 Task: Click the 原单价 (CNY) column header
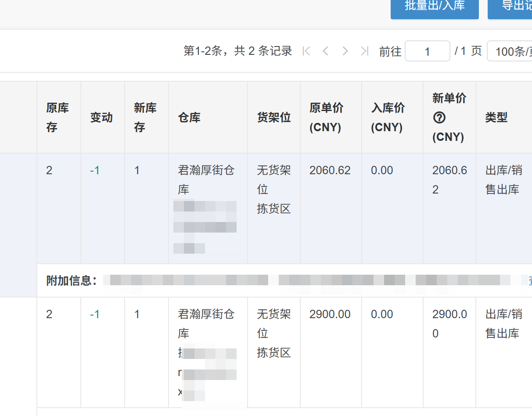(x=326, y=118)
